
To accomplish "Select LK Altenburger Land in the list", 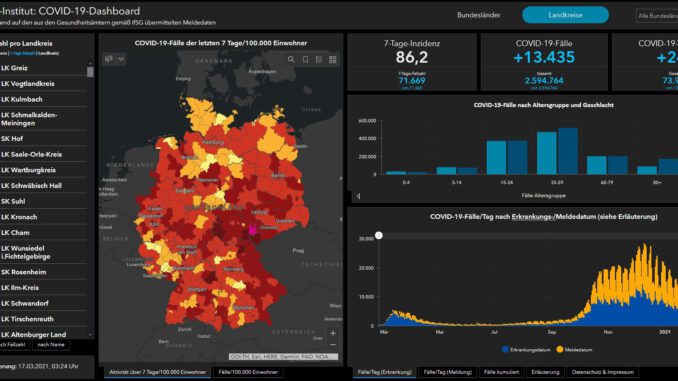I will click(43, 334).
